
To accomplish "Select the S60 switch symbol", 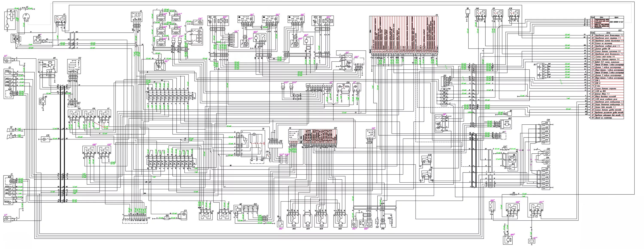I will tap(167, 218).
